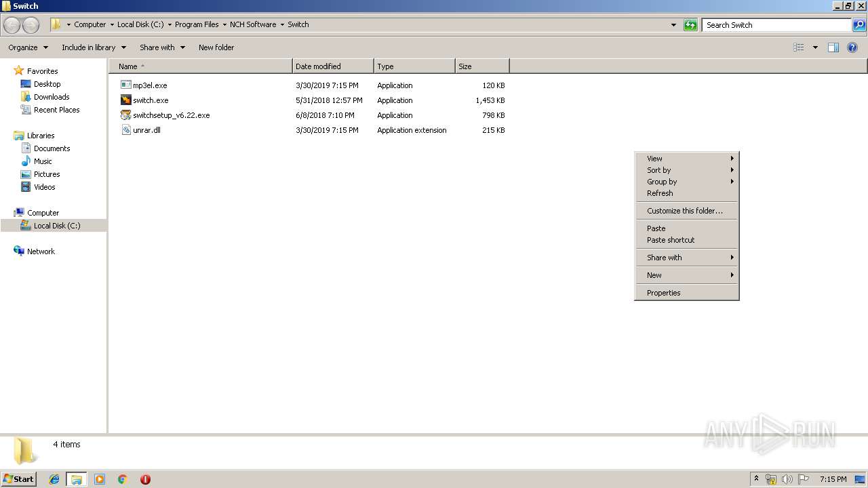Image resolution: width=868 pixels, height=488 pixels.
Task: Open the Start menu
Action: (x=19, y=479)
